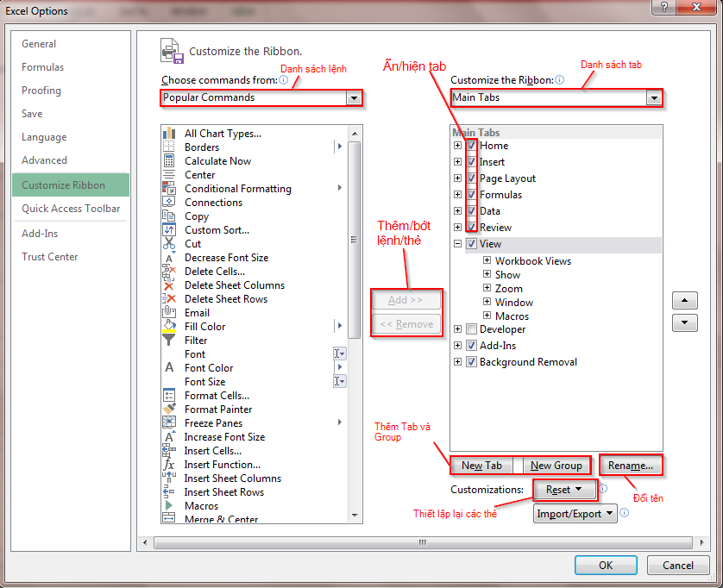The height and width of the screenshot is (588, 723).
Task: Choose the Increase Font Size icon
Action: pyautogui.click(x=169, y=436)
